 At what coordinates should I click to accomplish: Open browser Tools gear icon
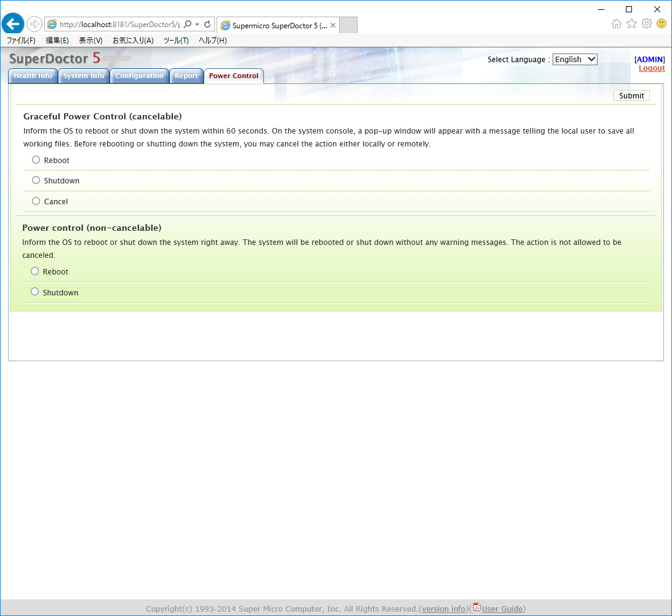[x=647, y=24]
